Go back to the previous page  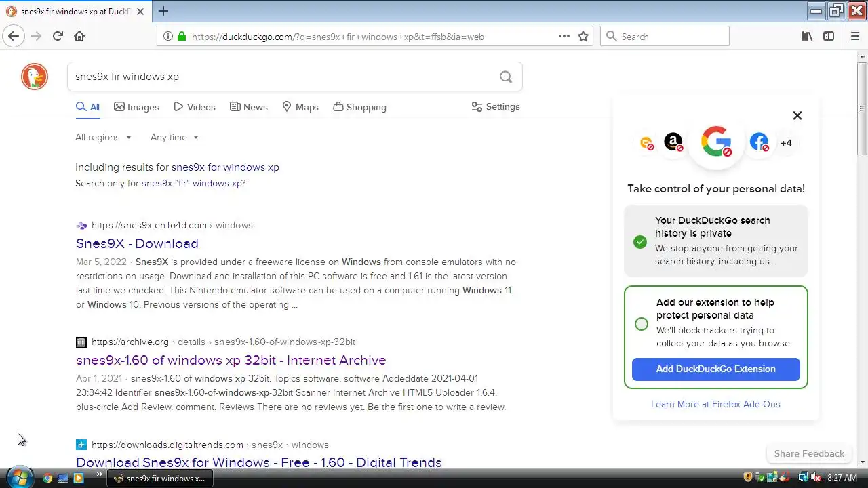(x=14, y=37)
